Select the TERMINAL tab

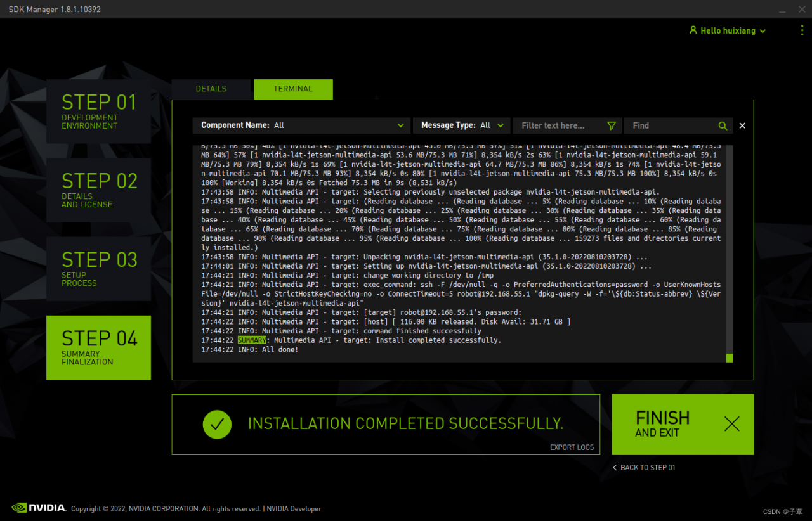click(x=293, y=89)
